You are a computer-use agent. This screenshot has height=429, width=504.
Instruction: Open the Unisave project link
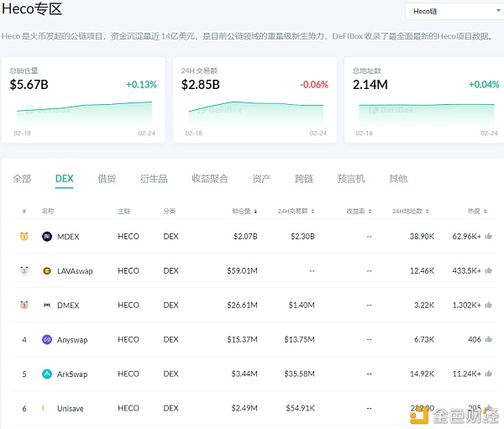(x=71, y=409)
